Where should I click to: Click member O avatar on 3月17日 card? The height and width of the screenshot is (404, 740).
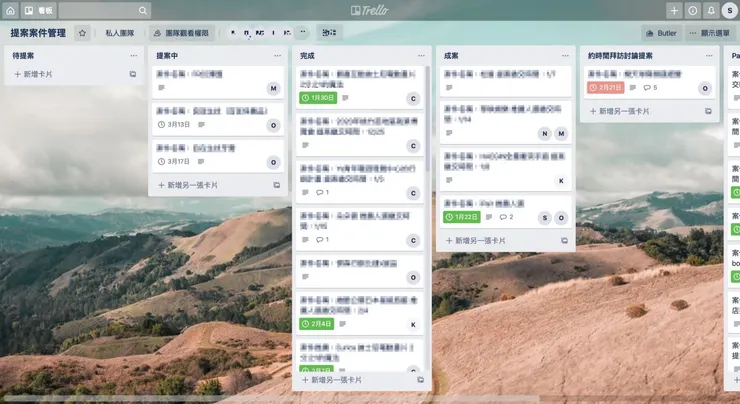(273, 162)
